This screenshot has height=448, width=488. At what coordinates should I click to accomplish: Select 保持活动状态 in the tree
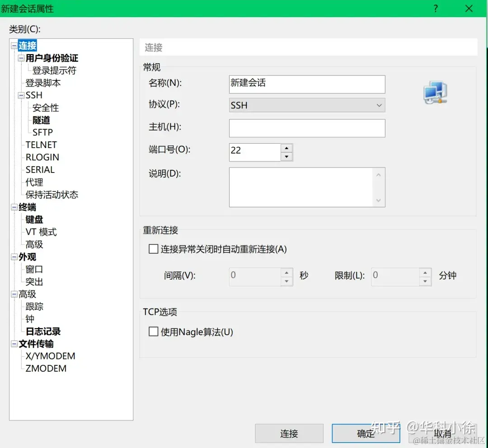[x=52, y=195]
